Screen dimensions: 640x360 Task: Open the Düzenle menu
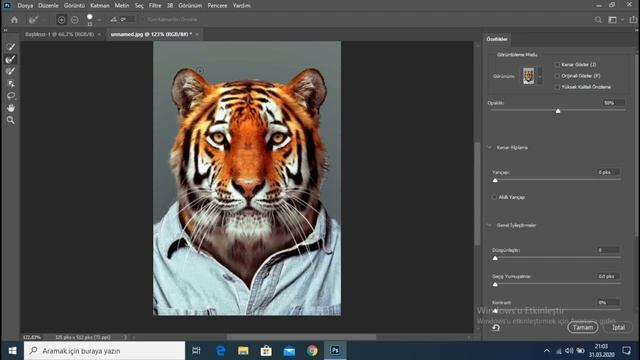(x=49, y=6)
